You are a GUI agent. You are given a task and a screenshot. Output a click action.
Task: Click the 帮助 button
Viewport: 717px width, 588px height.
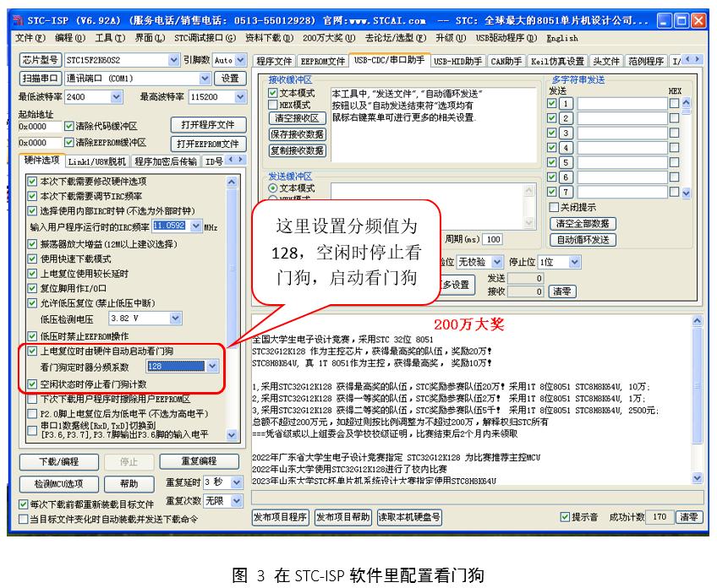tap(129, 483)
